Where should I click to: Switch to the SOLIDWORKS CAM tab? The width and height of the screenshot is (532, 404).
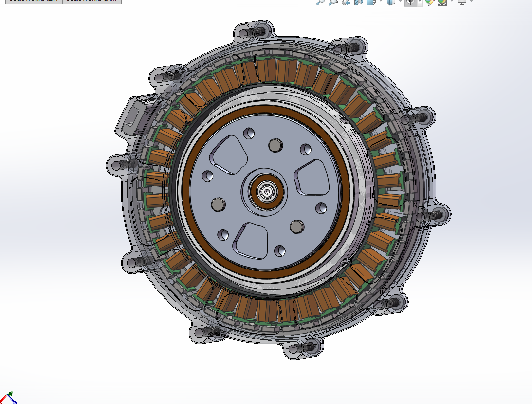tap(92, 1)
